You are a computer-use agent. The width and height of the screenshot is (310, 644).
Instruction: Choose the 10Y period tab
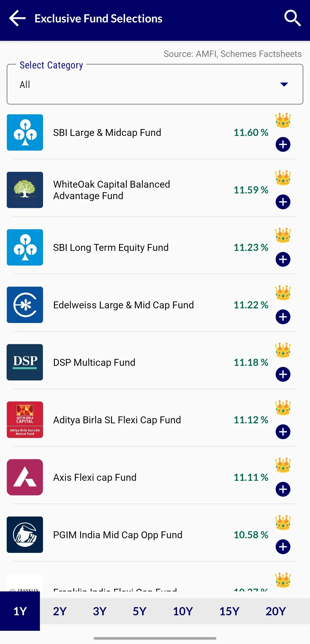(x=183, y=611)
